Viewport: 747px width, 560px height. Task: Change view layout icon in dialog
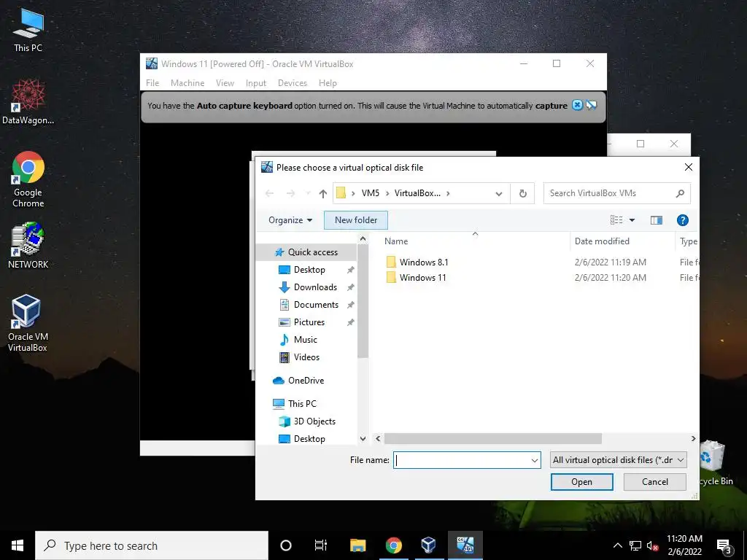(616, 220)
